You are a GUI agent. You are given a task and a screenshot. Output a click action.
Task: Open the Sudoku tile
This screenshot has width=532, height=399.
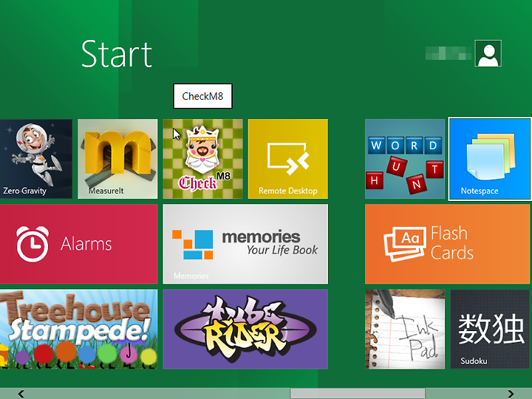[491, 329]
